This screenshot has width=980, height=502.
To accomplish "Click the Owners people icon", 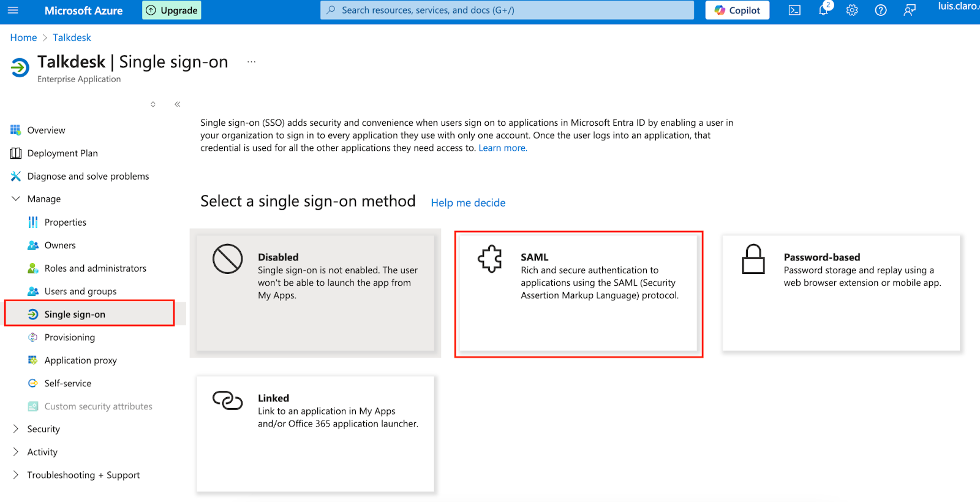I will pos(33,245).
